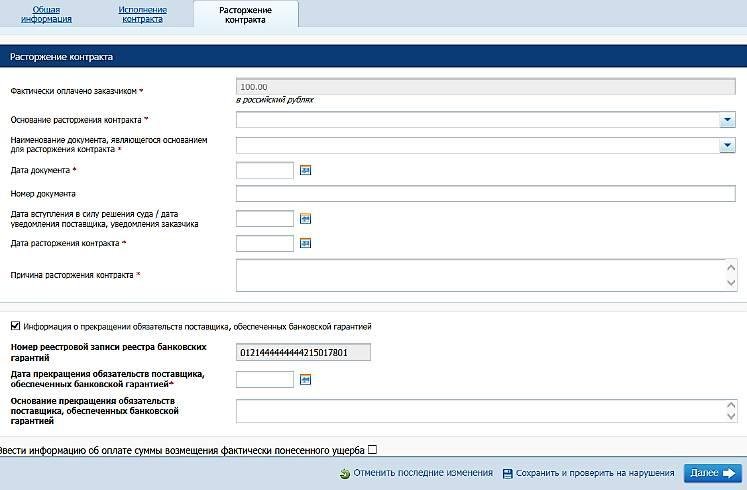Screen dimensions: 747x490
Task: Enable checkbox for оплате суммы возмещения ущерба
Action: [x=373, y=450]
